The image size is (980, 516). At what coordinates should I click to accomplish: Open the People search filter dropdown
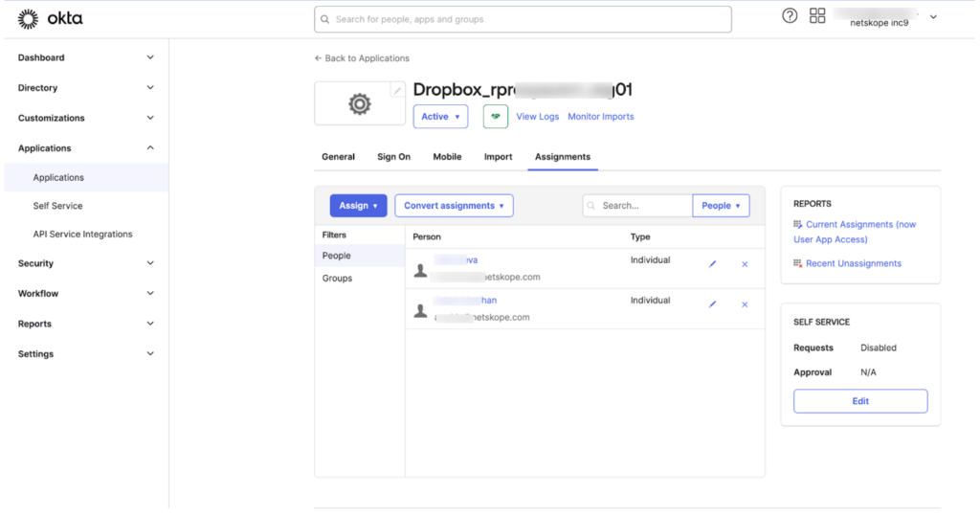(721, 205)
